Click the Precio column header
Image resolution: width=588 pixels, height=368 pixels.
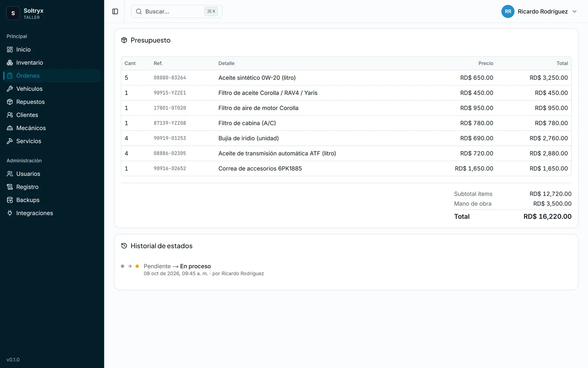tap(486, 63)
